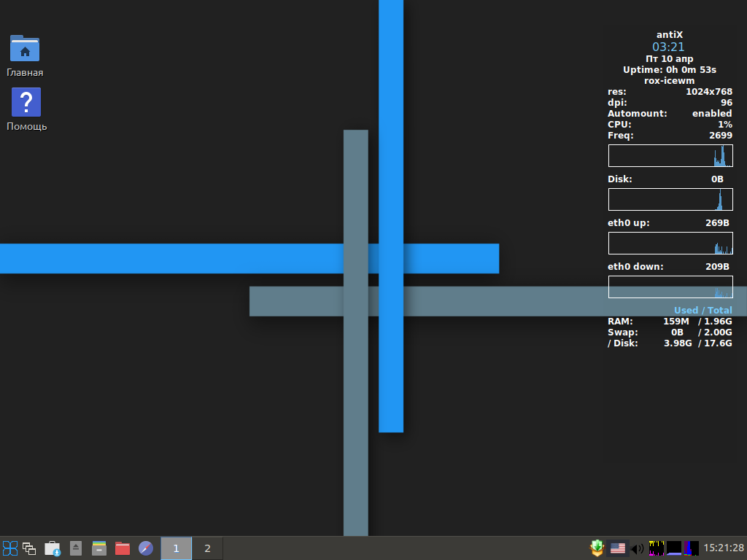747x560 pixels.
Task: Launch the red file manager folder
Action: click(x=123, y=548)
